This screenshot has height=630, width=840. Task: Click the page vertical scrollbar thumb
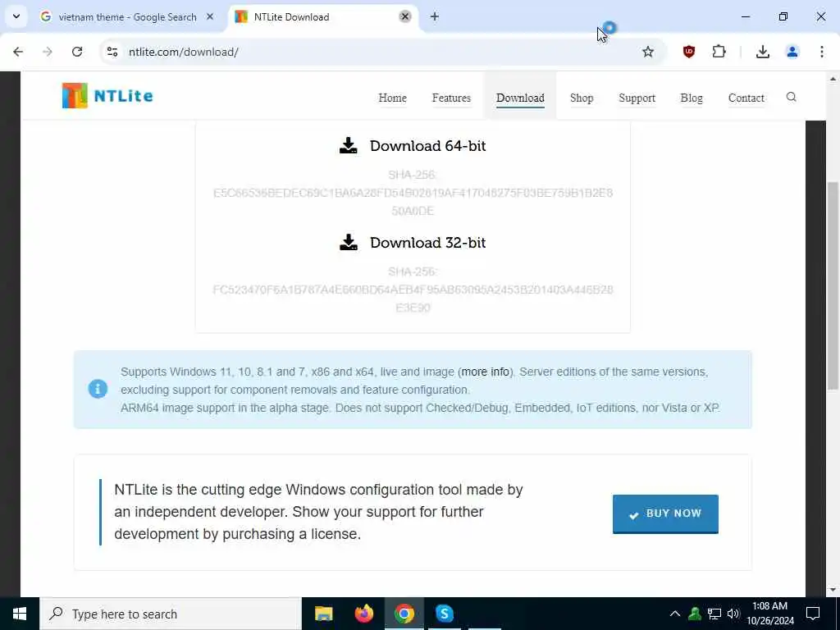(x=833, y=285)
